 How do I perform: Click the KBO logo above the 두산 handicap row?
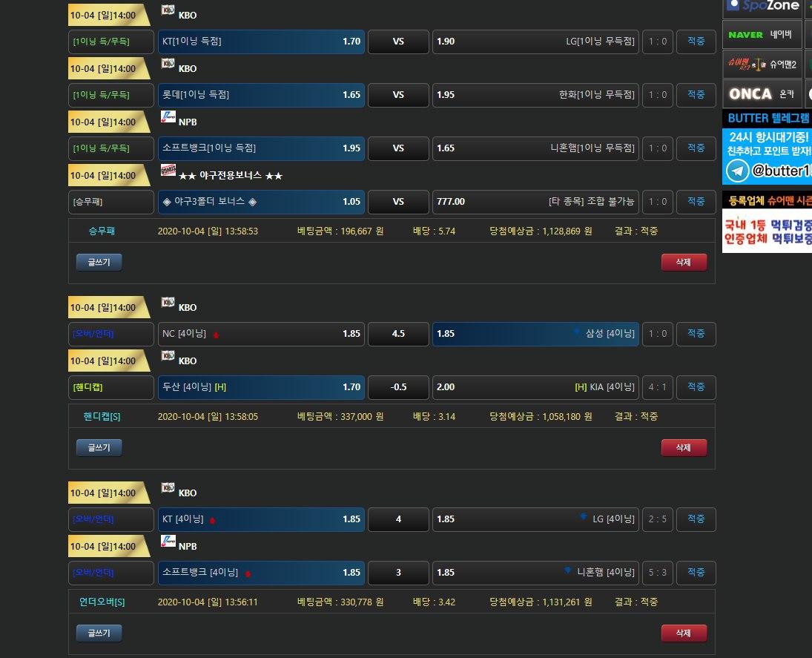click(168, 357)
